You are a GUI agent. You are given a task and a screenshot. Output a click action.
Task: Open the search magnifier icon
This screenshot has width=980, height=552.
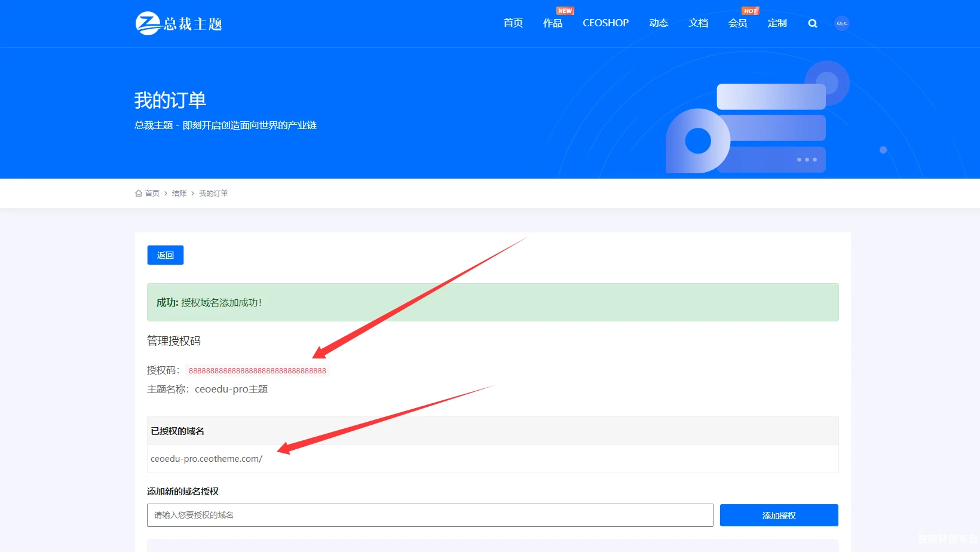pyautogui.click(x=812, y=23)
